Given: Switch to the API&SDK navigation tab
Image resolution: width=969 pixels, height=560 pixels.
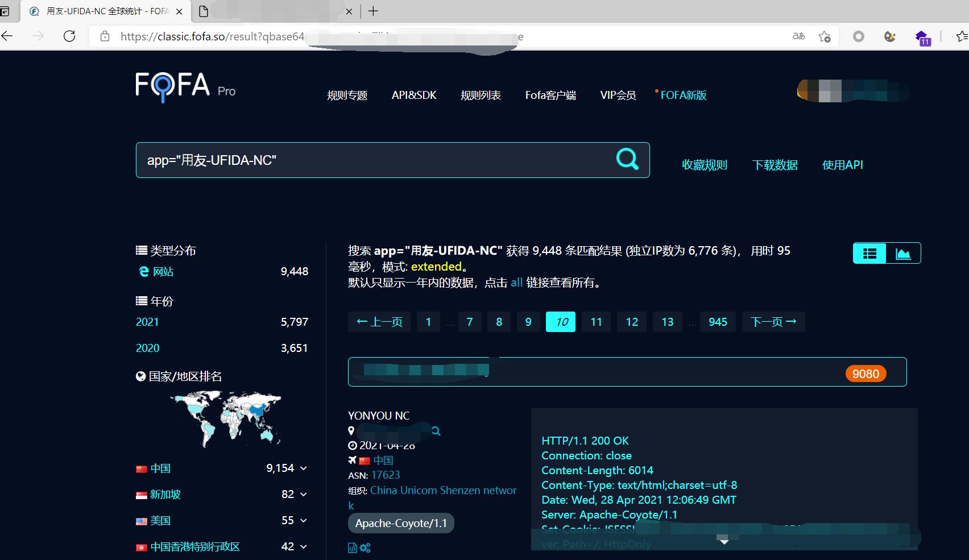Looking at the screenshot, I should click(x=414, y=95).
